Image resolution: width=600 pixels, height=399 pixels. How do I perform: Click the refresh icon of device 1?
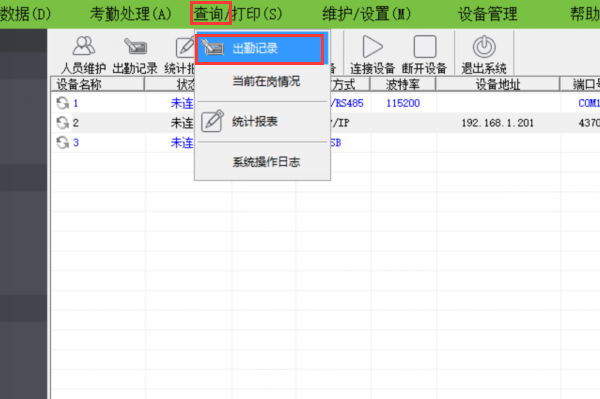(x=62, y=103)
